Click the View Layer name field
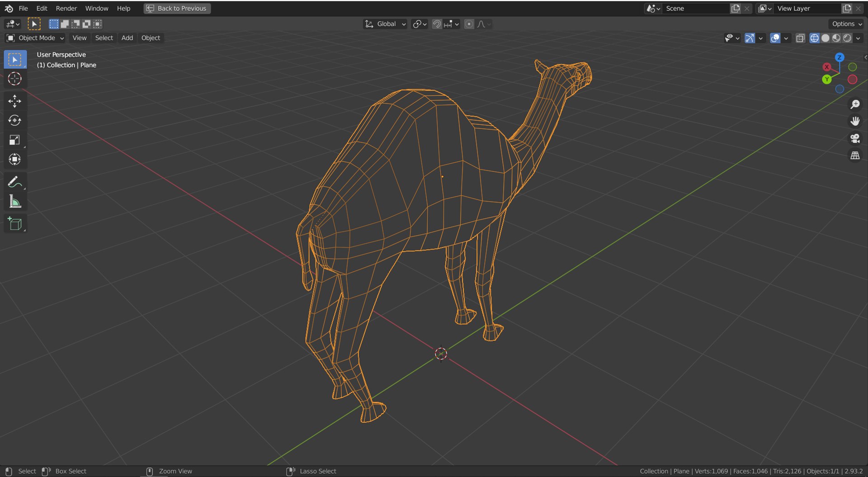 coord(807,8)
